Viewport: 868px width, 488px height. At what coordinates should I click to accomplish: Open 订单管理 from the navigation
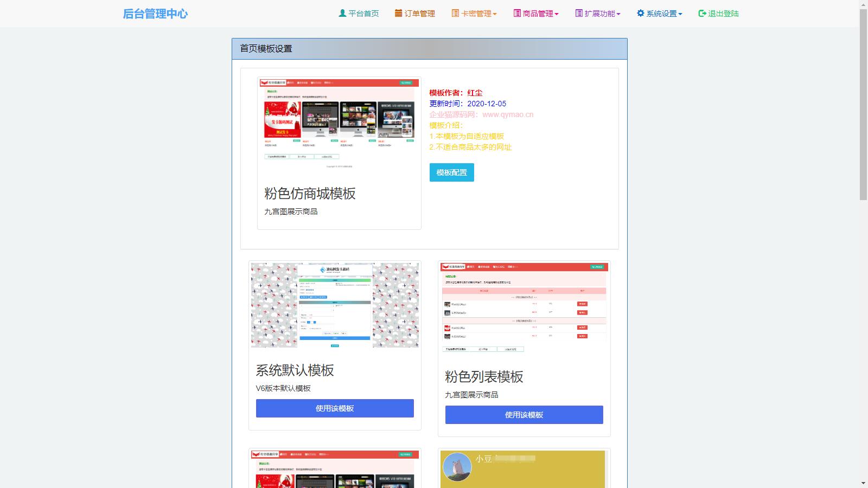420,14
